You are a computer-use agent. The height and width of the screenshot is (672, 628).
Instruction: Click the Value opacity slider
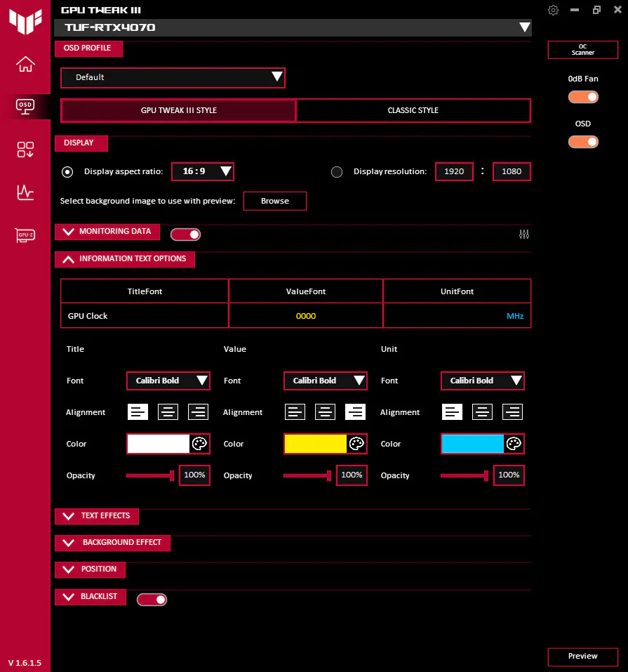point(307,475)
